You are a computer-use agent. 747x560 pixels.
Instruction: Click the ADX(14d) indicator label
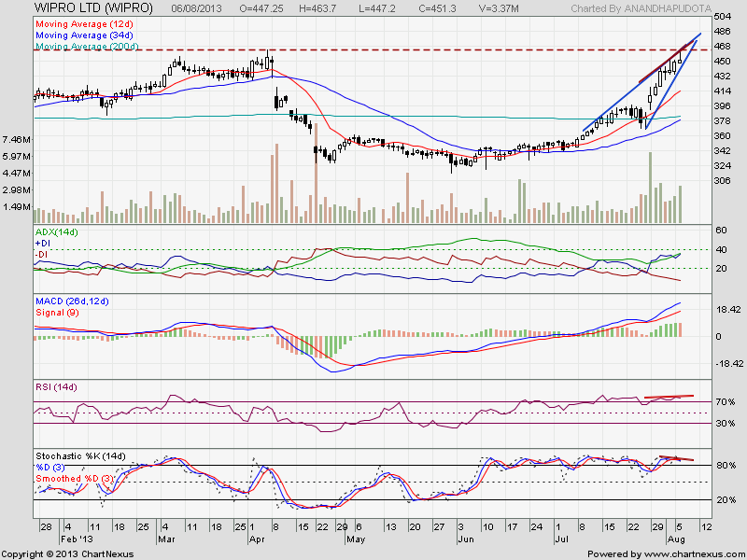tap(57, 231)
